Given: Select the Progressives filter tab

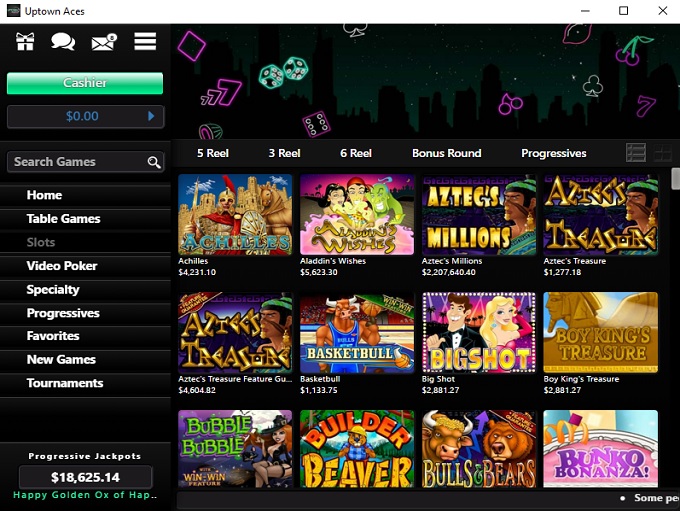Looking at the screenshot, I should [x=554, y=153].
